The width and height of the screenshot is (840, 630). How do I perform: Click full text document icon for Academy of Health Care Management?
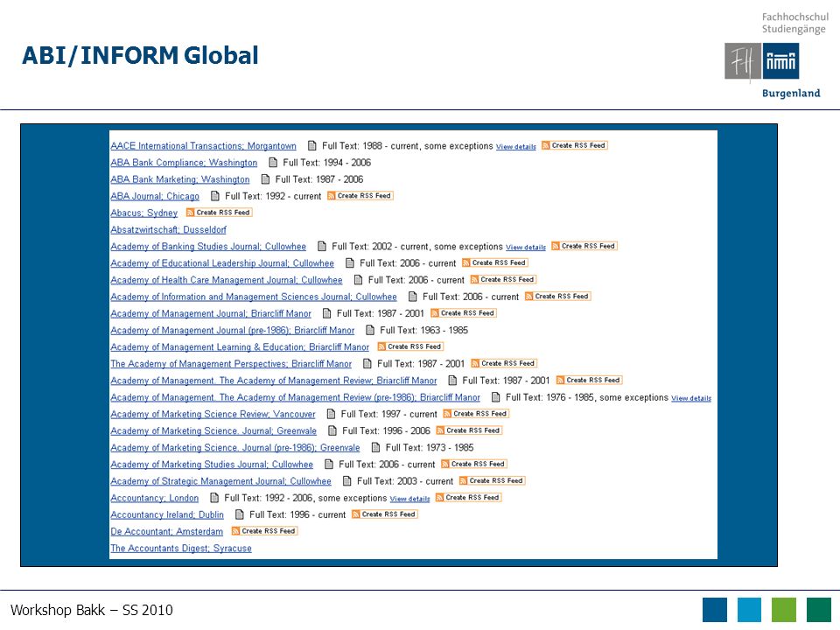pos(358,280)
